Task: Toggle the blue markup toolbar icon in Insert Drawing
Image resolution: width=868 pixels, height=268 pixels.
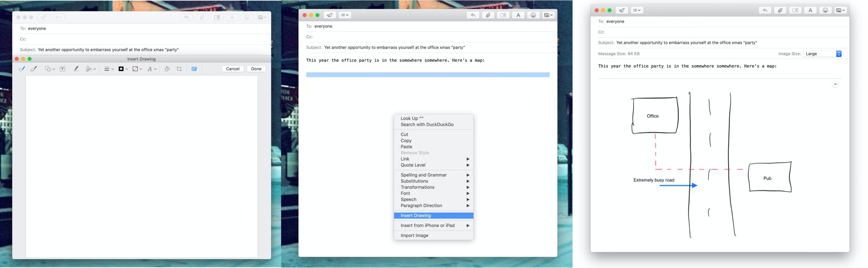Action: click(x=194, y=69)
